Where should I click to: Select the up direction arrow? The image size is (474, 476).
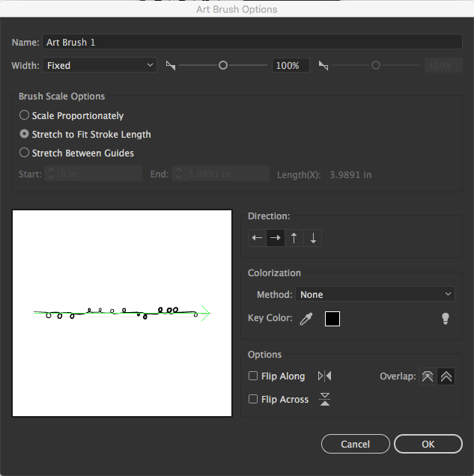click(x=294, y=239)
